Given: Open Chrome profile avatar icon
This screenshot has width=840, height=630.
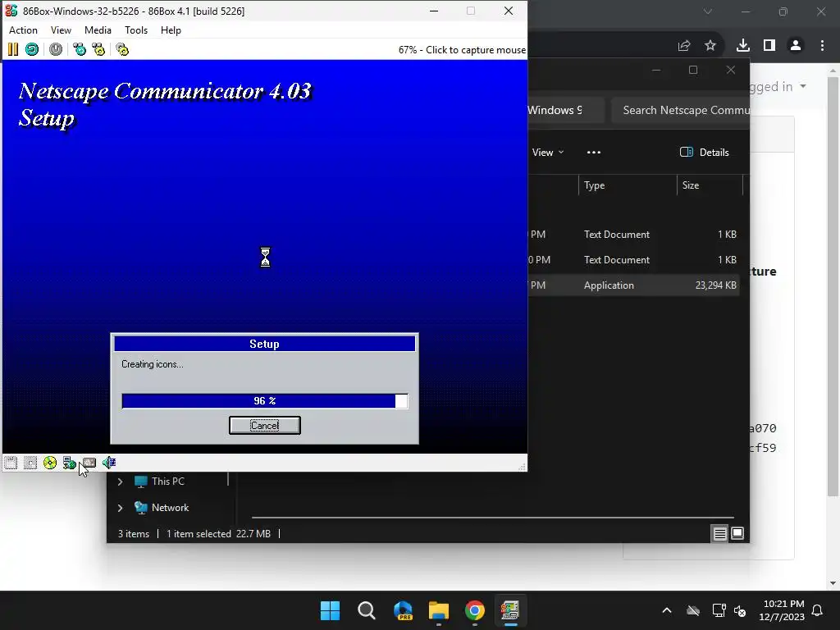Looking at the screenshot, I should tap(796, 46).
